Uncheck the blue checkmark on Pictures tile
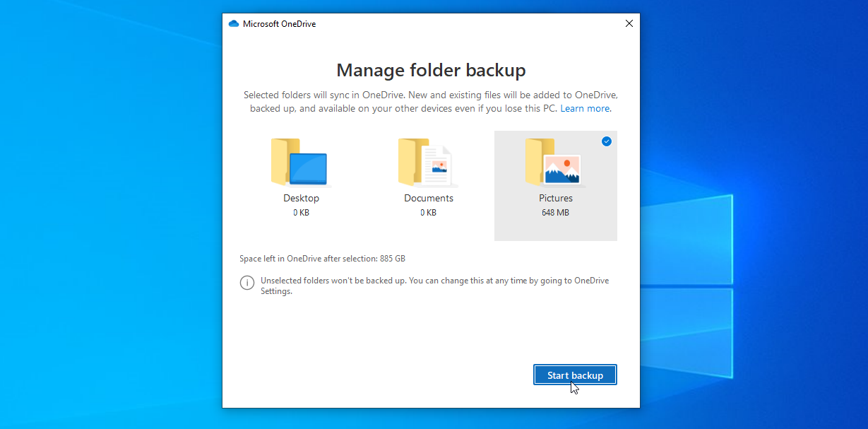This screenshot has width=868, height=429. coord(607,141)
